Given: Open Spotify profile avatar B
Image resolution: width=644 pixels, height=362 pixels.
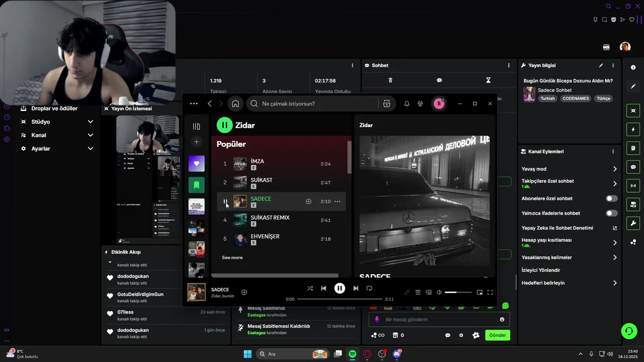Looking at the screenshot, I should [439, 104].
